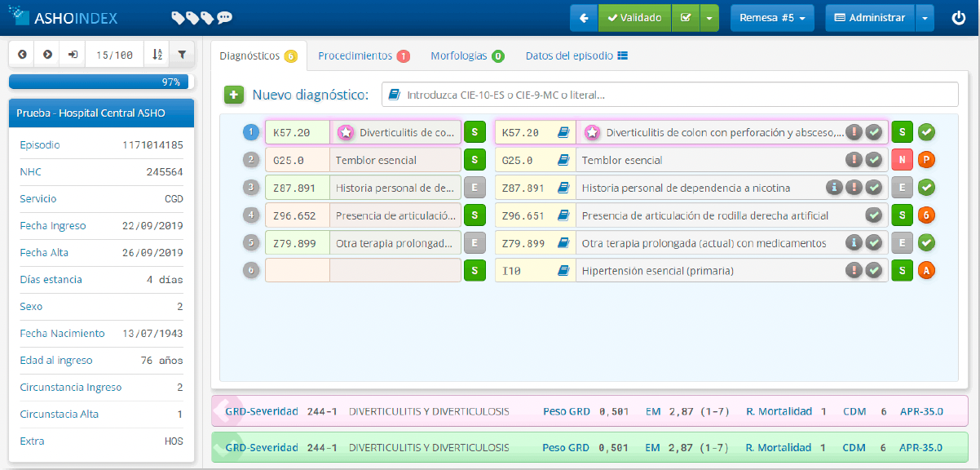Click the green plus add diagnosis button
Screen dimensions: 980x470
(234, 95)
